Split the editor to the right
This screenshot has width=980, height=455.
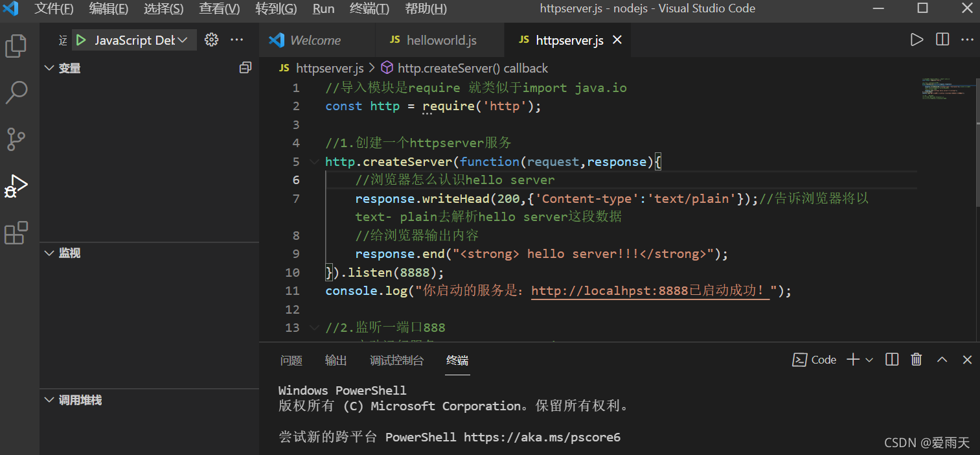942,40
